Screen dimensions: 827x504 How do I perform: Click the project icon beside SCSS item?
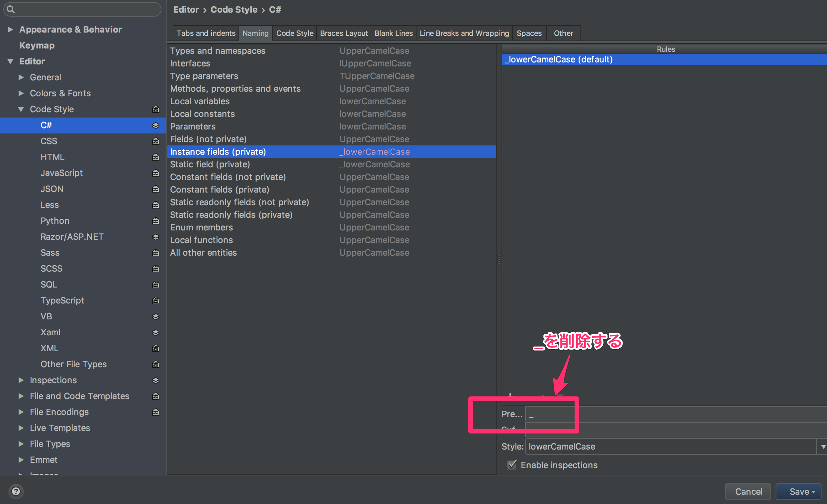tap(156, 269)
